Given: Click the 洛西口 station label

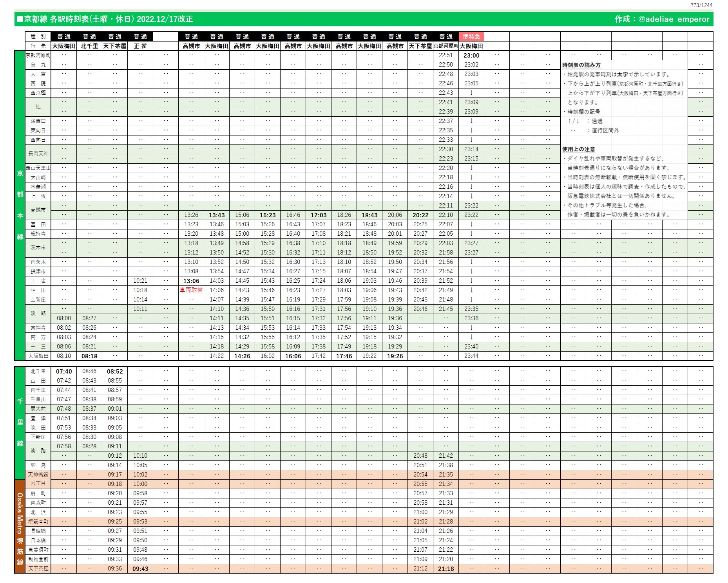Looking at the screenshot, I should (x=38, y=121).
